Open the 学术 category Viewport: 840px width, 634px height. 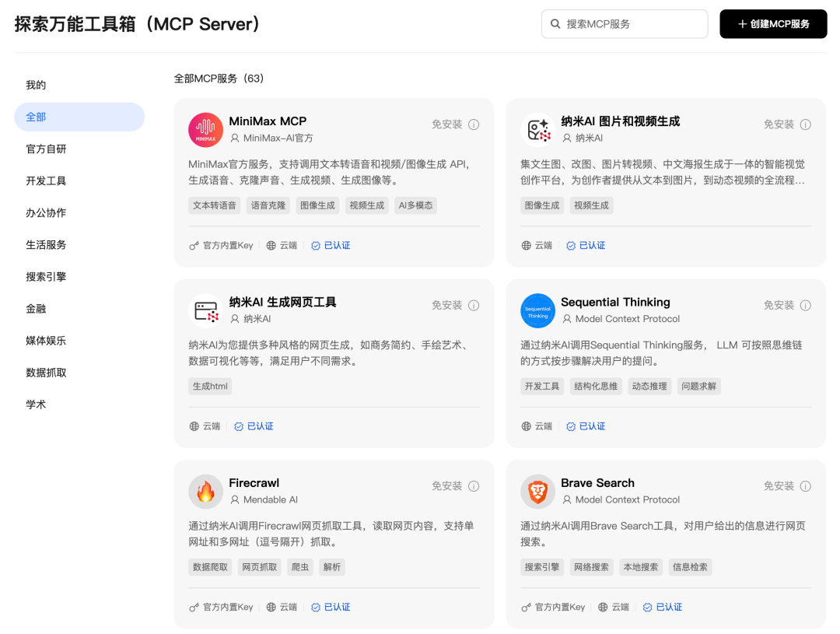click(x=79, y=405)
